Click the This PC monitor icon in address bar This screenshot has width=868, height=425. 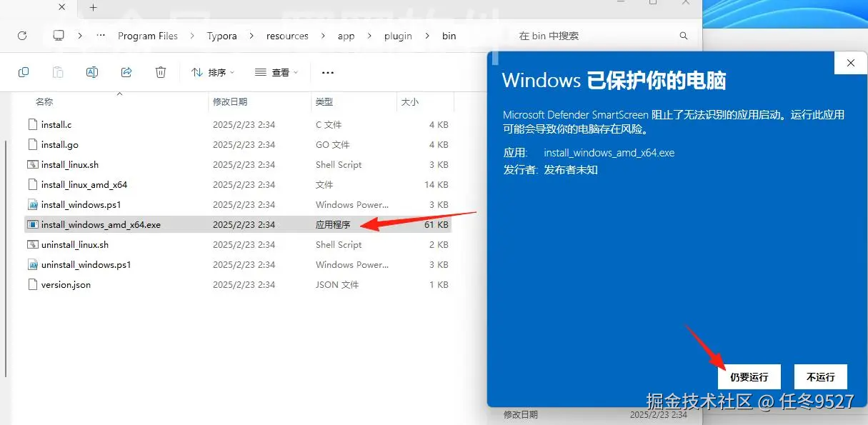tap(59, 35)
